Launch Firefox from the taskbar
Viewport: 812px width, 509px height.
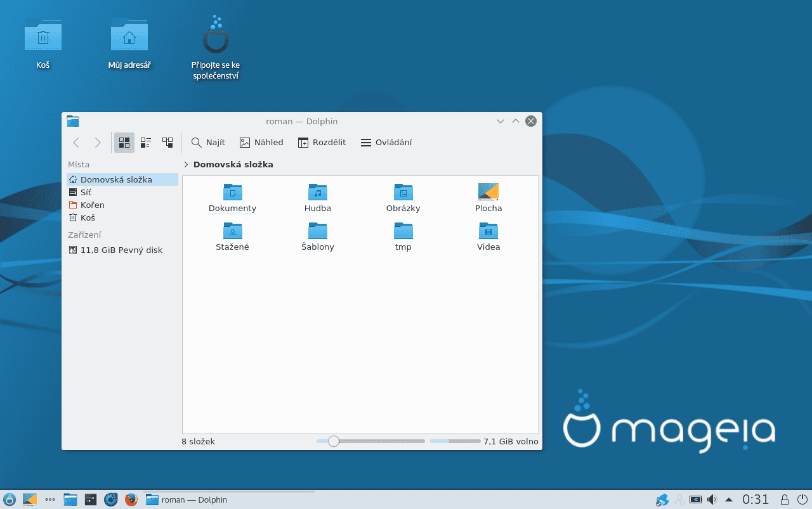tap(131, 499)
